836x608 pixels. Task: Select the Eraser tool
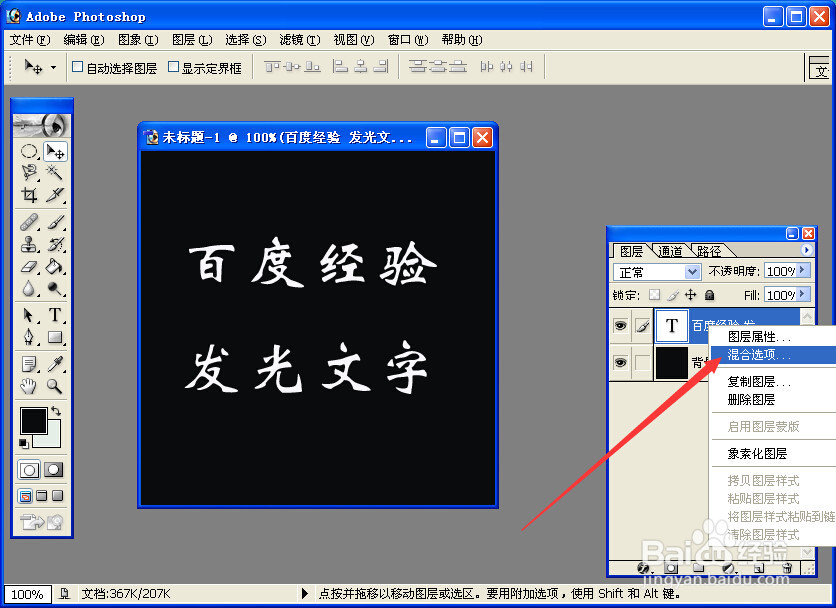tap(27, 268)
